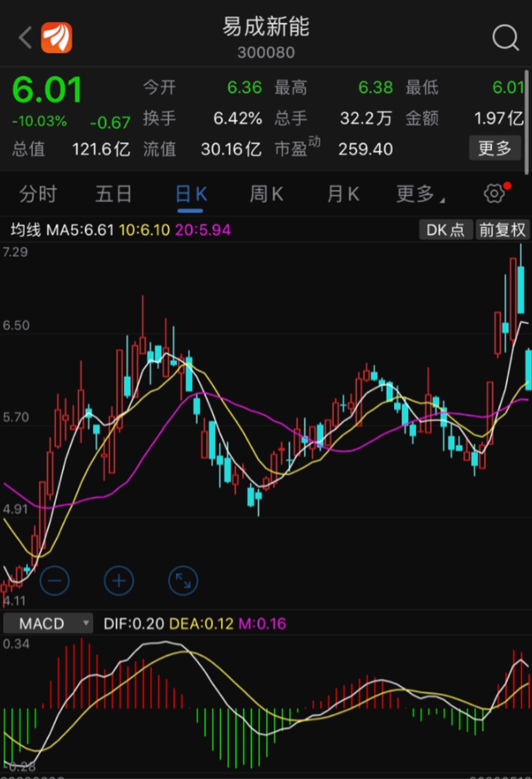
Task: Tap the 市盈 value 259.40
Action: [366, 149]
